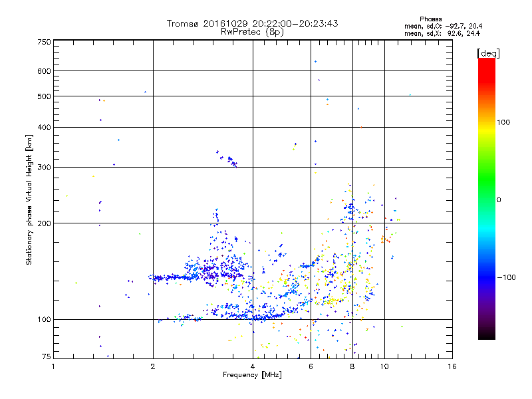Click the y-axis label 'Stationary phase Virtual Height [km]'
532x399 pixels.
(x=29, y=199)
